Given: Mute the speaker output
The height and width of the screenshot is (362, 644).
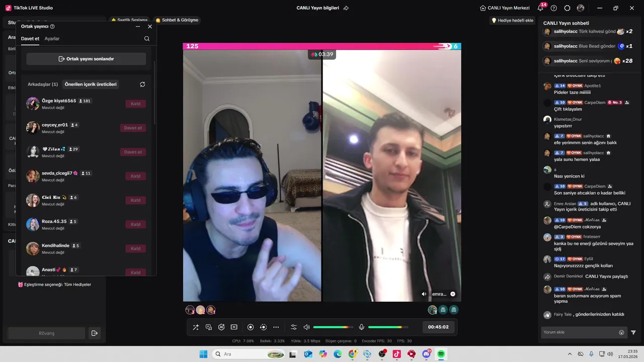Looking at the screenshot, I should 306,327.
